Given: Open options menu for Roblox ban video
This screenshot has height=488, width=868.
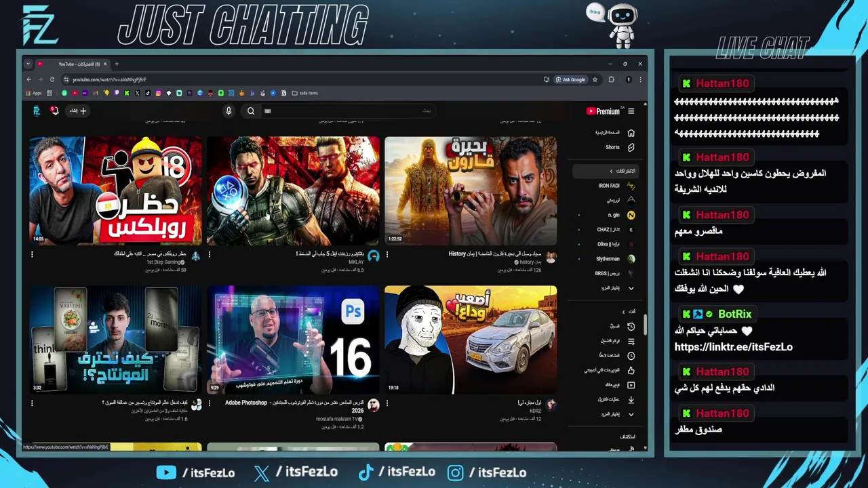Looking at the screenshot, I should 32,255.
